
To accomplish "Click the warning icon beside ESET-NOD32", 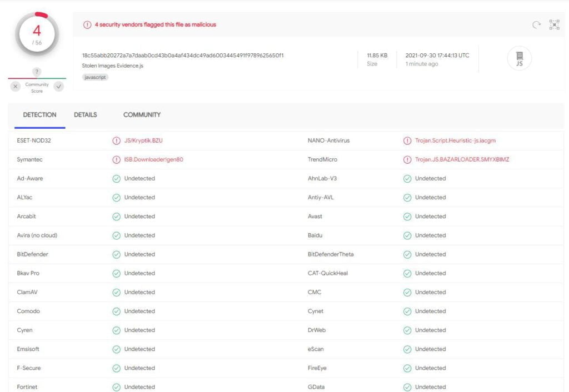I will tap(116, 140).
